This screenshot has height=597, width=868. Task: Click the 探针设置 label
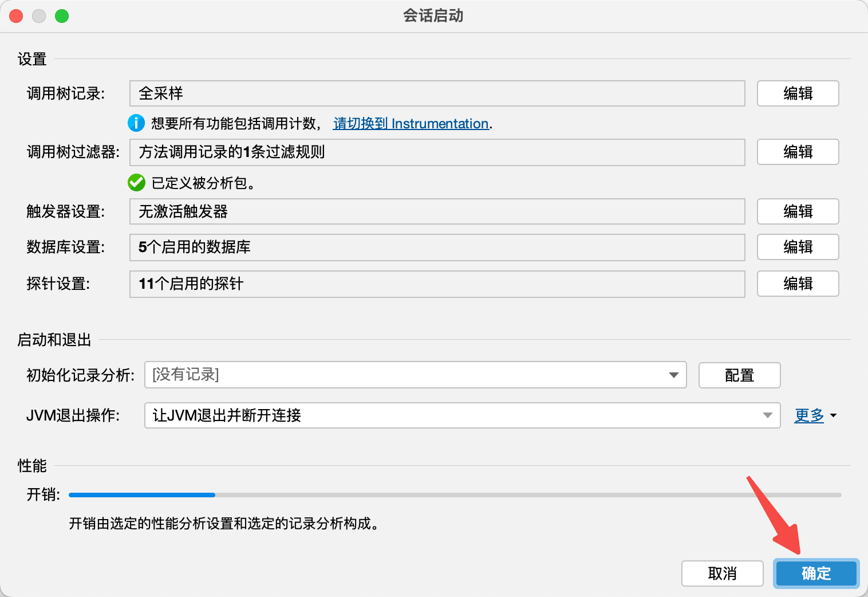(58, 284)
